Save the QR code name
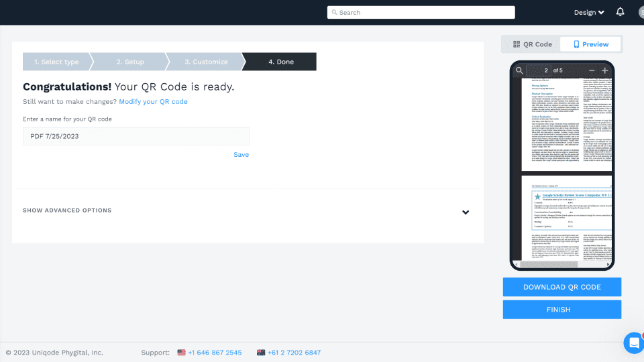The image size is (644, 362). 241,155
